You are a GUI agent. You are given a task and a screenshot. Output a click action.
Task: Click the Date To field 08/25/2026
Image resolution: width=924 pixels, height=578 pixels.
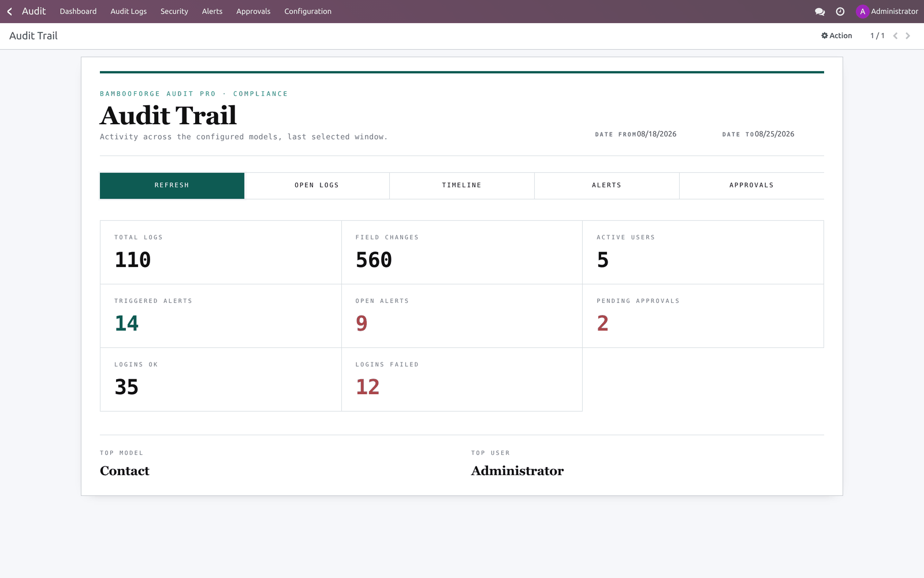[774, 134]
